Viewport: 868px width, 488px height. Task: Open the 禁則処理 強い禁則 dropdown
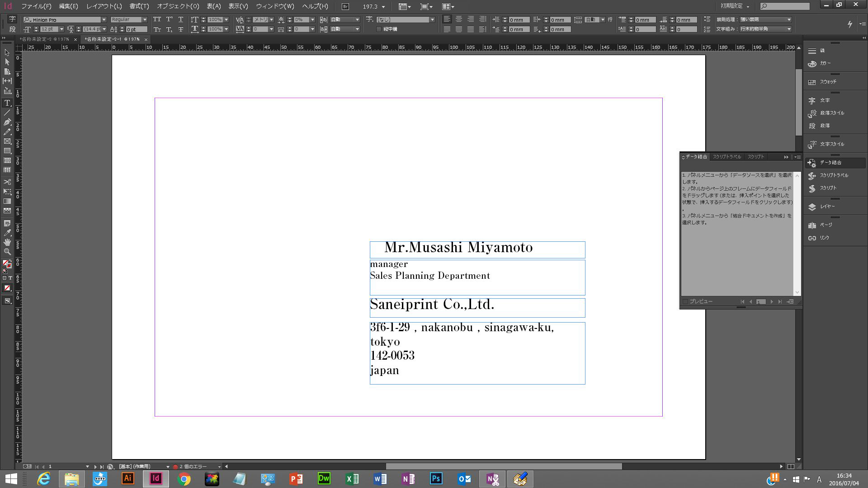[x=765, y=19]
